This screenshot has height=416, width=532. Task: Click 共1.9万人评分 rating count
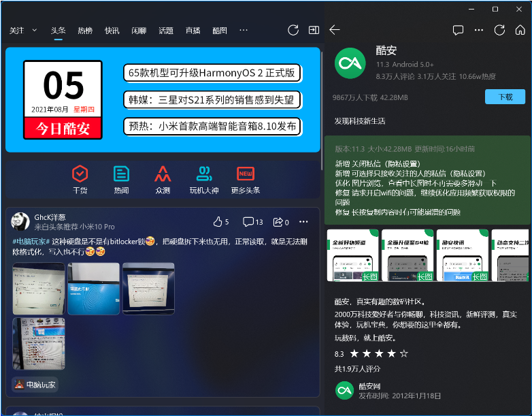click(x=357, y=369)
